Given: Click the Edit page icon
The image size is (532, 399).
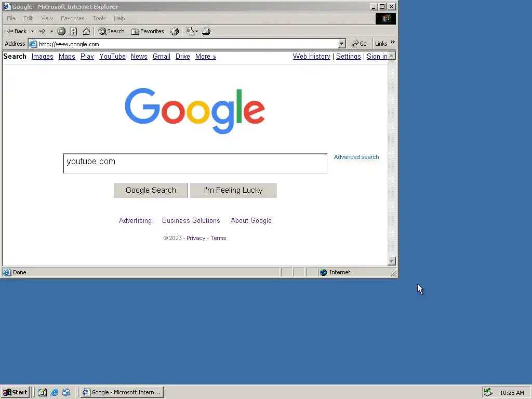Looking at the screenshot, I should [190, 31].
